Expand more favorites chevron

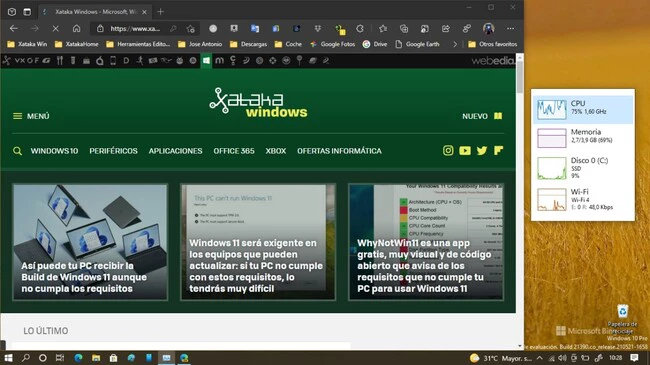pos(455,44)
